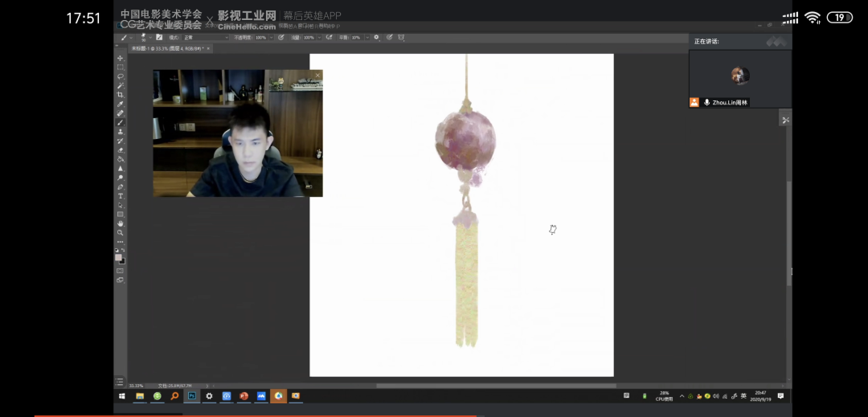Activate the Eyedropper tool
This screenshot has height=417, width=868.
point(121,104)
